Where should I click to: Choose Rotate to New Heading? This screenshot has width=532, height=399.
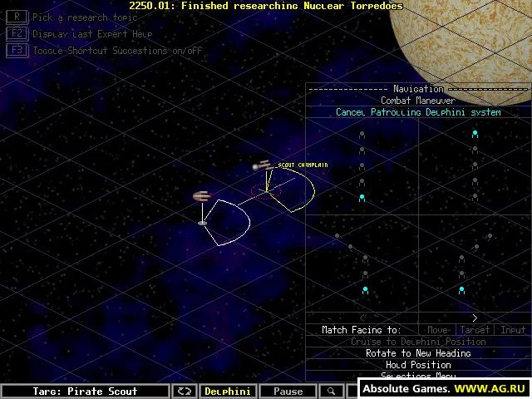tap(418, 353)
